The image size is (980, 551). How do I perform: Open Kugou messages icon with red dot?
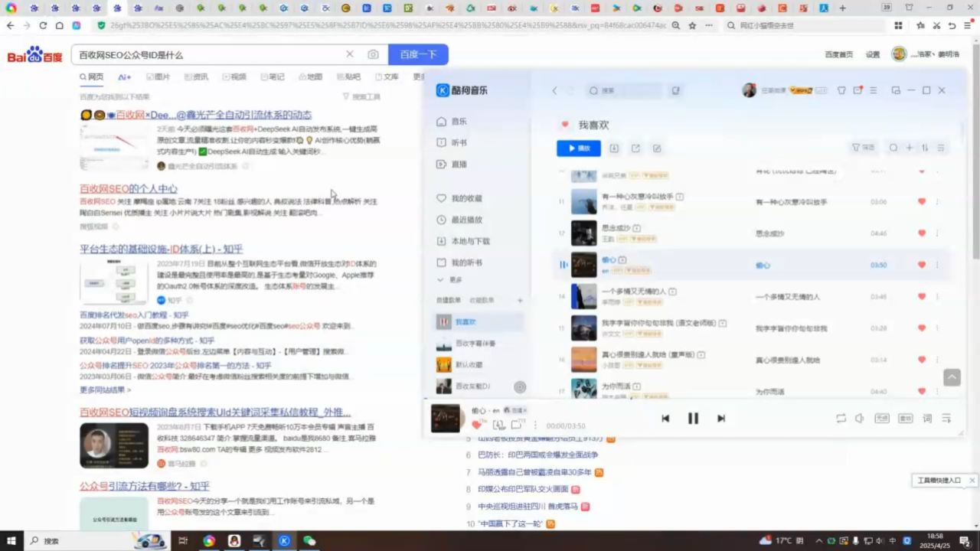[858, 90]
